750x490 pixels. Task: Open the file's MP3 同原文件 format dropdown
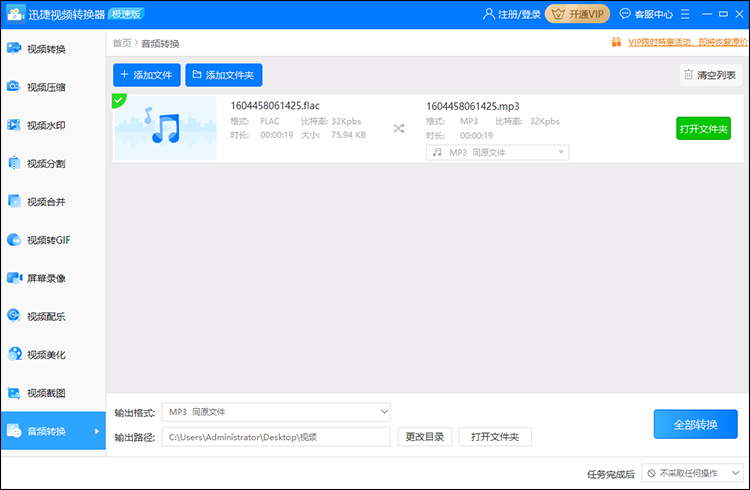pyautogui.click(x=497, y=152)
